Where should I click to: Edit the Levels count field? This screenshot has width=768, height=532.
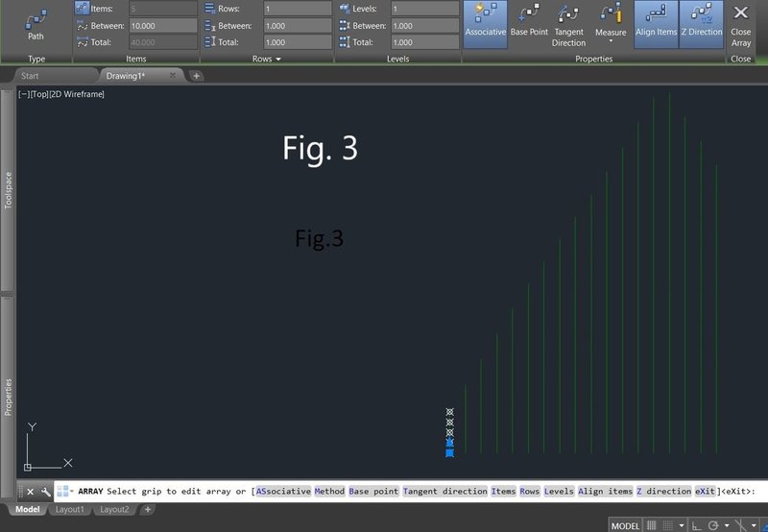click(x=425, y=9)
